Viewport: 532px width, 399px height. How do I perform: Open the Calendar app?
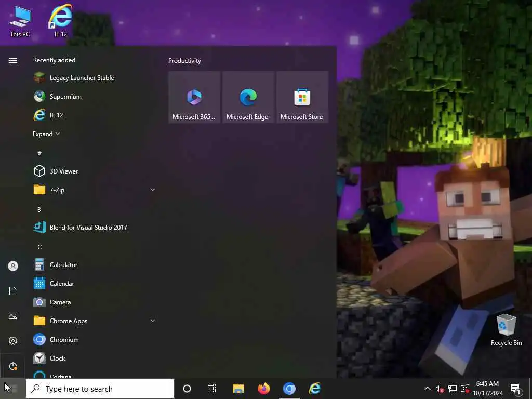pyautogui.click(x=95, y=283)
